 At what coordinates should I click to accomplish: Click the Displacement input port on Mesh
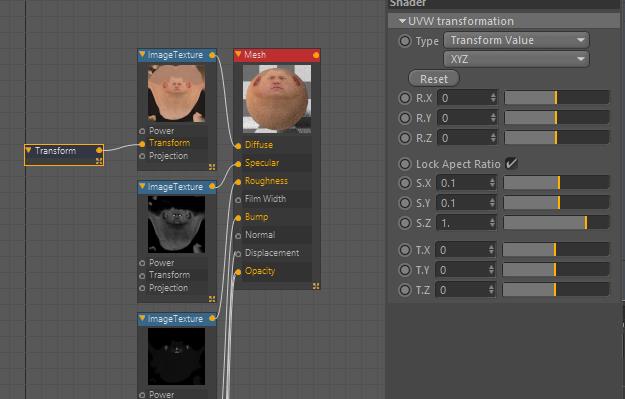(x=238, y=254)
